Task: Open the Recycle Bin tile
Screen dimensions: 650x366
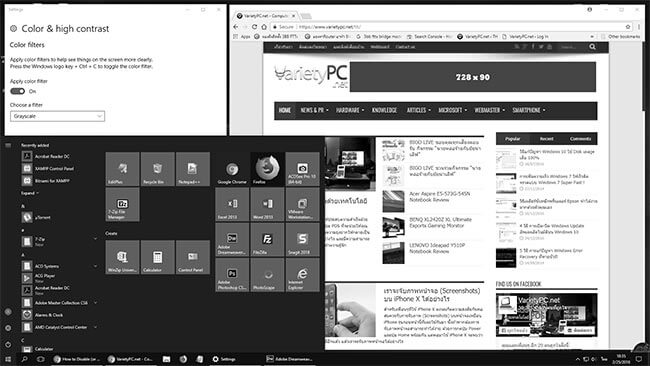Action: pyautogui.click(x=158, y=169)
